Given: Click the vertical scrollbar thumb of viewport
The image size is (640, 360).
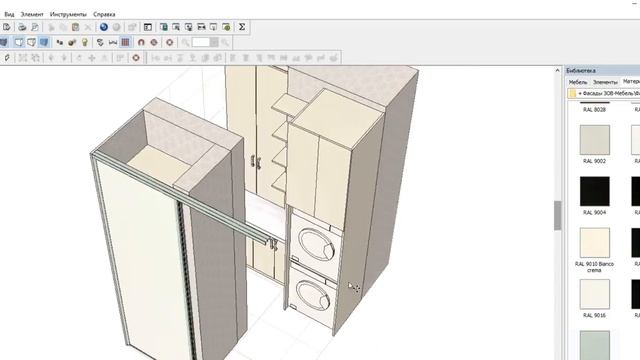Looking at the screenshot, I should click(x=558, y=216).
